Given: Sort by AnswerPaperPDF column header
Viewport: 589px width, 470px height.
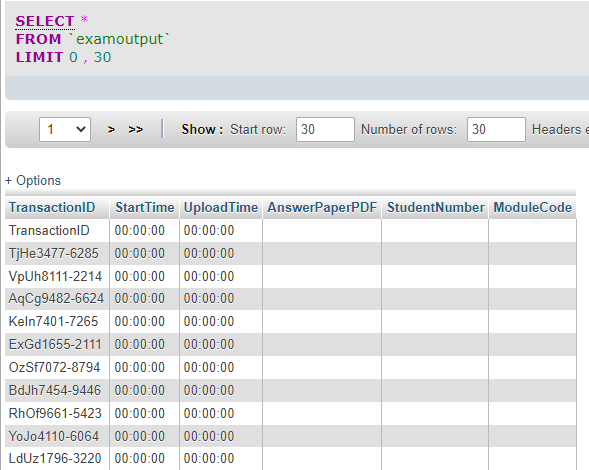Looking at the screenshot, I should tap(322, 207).
